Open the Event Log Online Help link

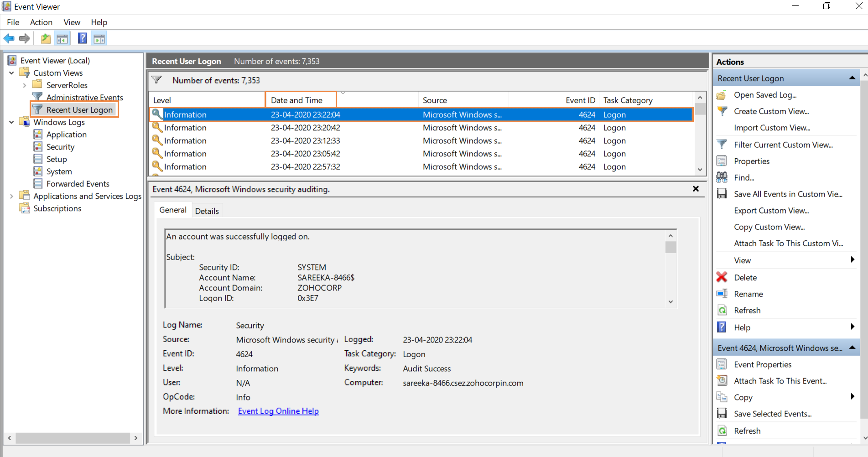(278, 411)
